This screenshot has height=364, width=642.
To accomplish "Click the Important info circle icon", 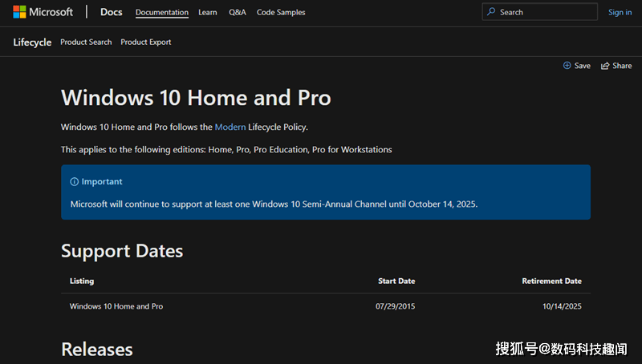I will coord(74,181).
